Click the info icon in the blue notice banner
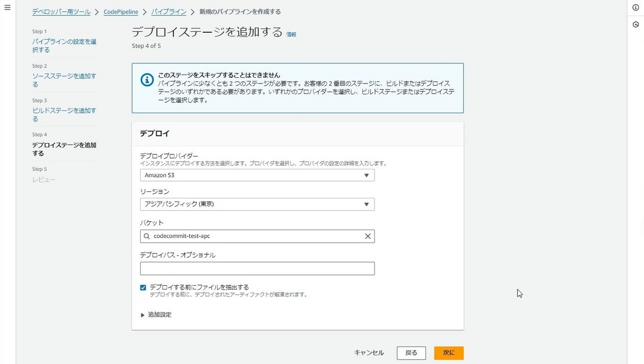 coord(148,80)
